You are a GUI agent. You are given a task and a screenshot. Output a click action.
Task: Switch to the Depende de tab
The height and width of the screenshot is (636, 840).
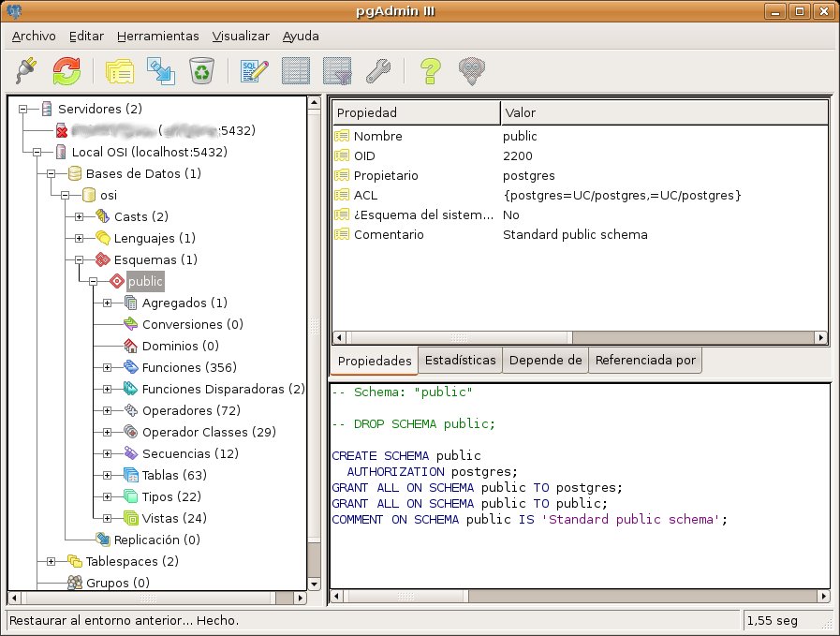545,360
